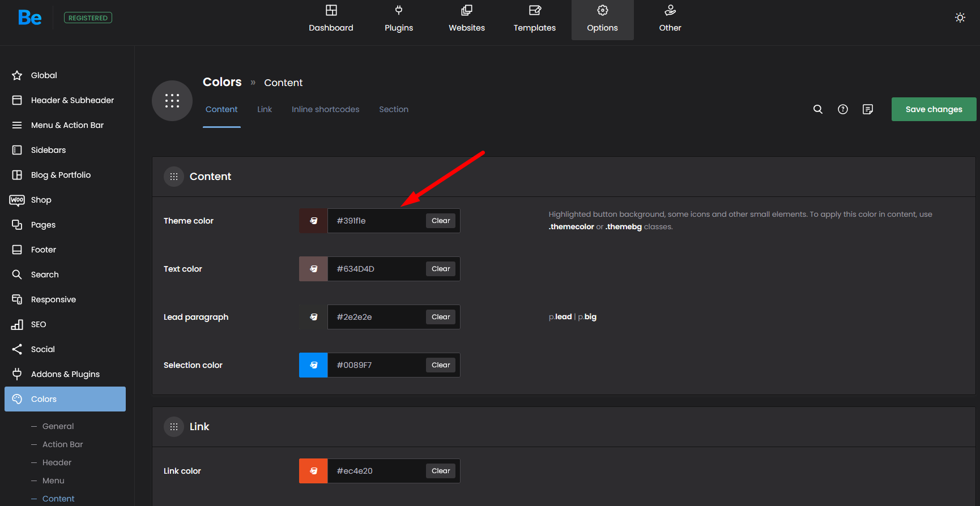The image size is (980, 506).
Task: Open the notes icon beside the help icon
Action: (868, 109)
